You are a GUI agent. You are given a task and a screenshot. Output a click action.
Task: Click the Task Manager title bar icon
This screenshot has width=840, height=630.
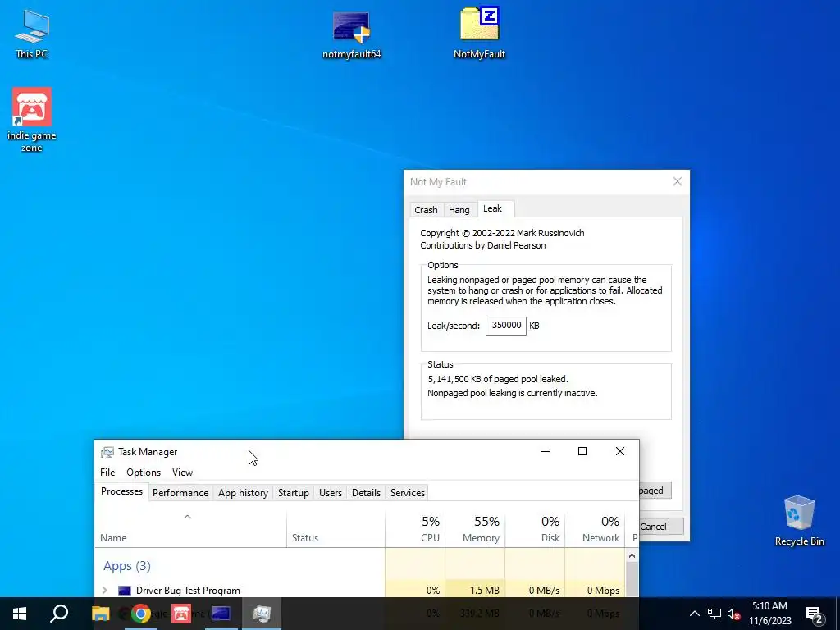[107, 452]
